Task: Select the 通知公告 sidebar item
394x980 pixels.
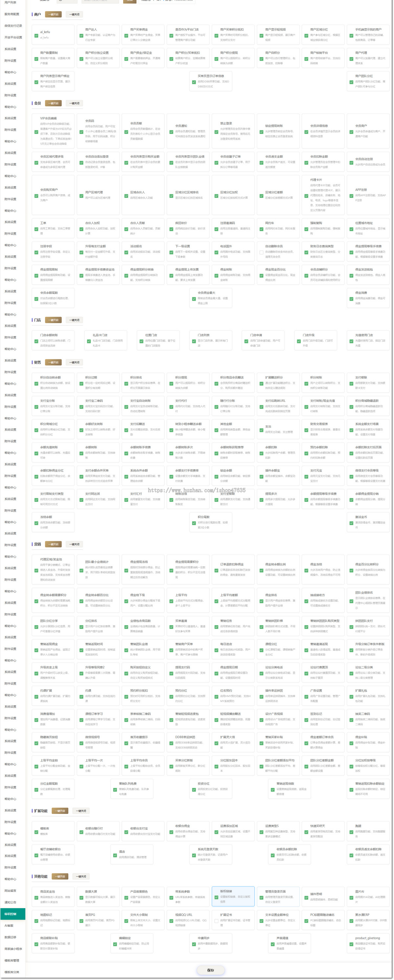Action: 10,903
